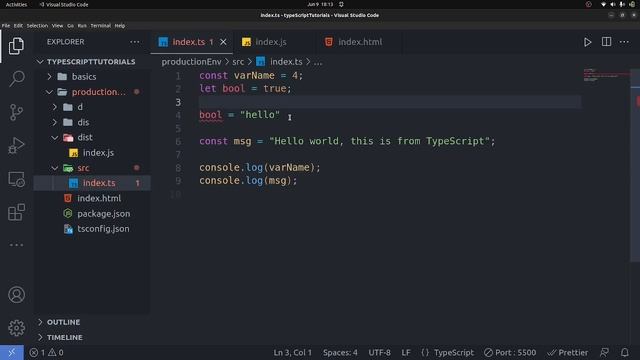
Task: Change LF end of line sequence
Action: point(406,352)
